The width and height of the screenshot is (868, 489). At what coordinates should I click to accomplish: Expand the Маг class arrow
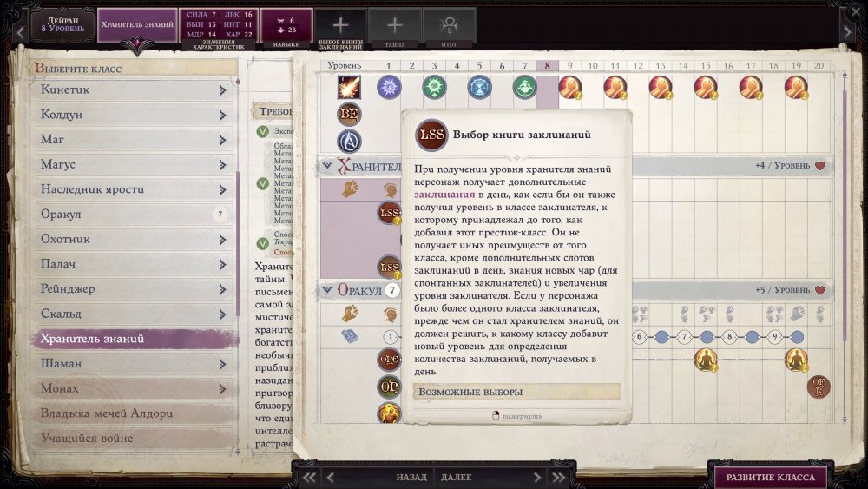222,140
